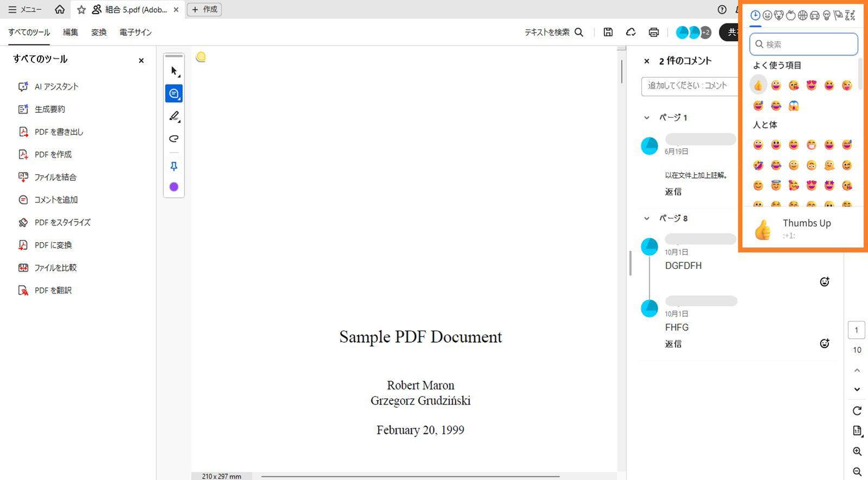This screenshot has width=868, height=480.
Task: Go to next page with down chevron
Action: [x=857, y=389]
